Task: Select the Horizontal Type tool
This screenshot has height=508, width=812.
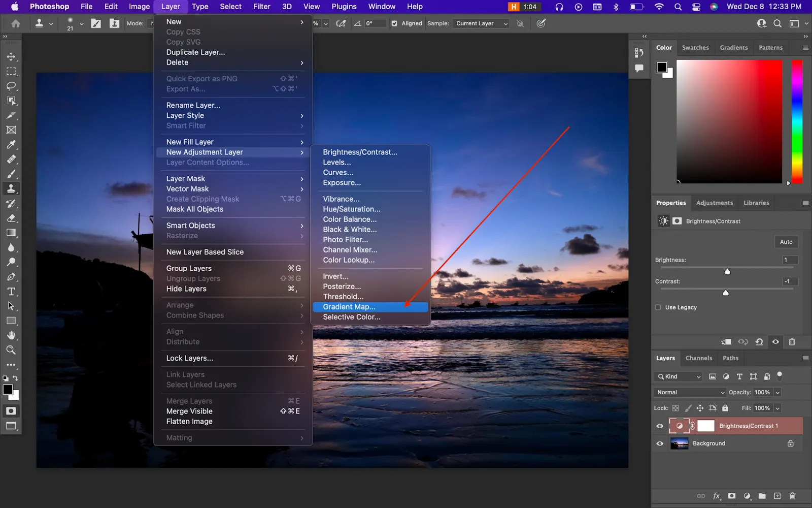Action: [x=11, y=292]
